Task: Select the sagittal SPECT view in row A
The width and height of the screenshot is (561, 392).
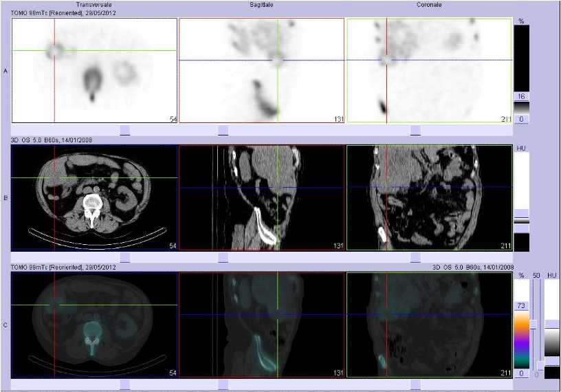Action: pyautogui.click(x=261, y=71)
